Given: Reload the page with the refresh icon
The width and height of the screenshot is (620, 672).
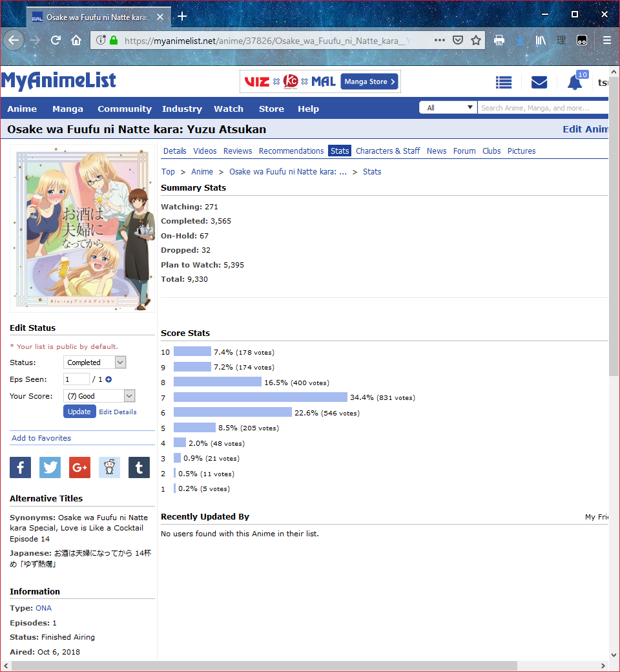Looking at the screenshot, I should click(56, 40).
